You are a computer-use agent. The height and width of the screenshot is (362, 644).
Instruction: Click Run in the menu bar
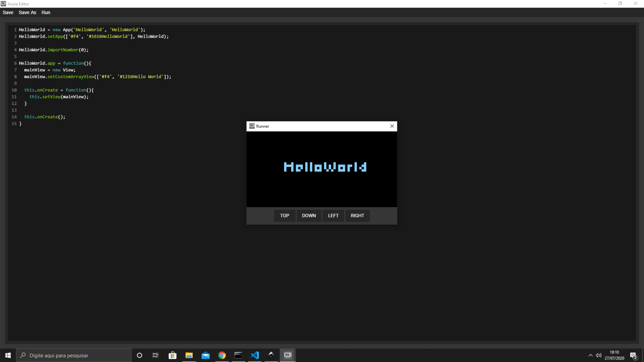click(46, 12)
